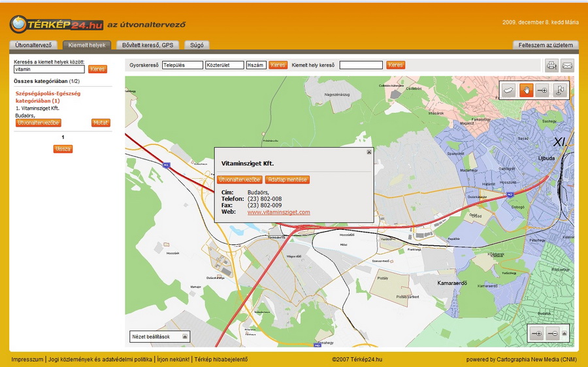The image size is (588, 367).
Task: Open Felteszem az üzletem tab
Action: [x=546, y=45]
